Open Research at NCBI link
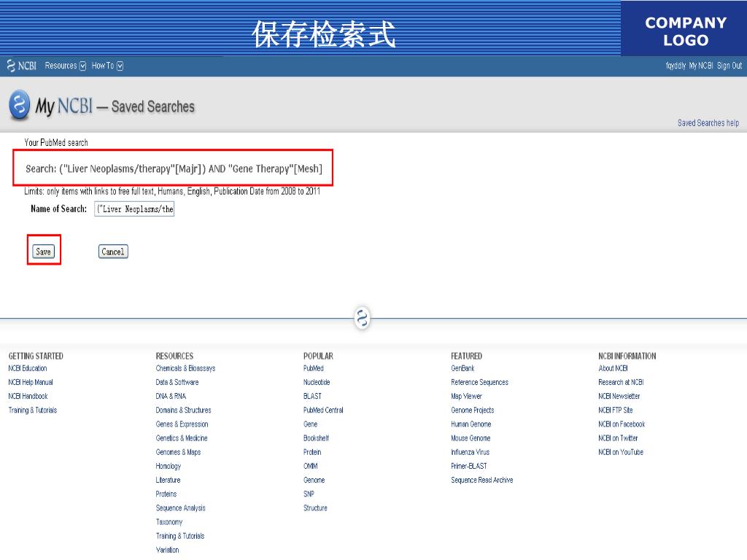 pyautogui.click(x=622, y=382)
